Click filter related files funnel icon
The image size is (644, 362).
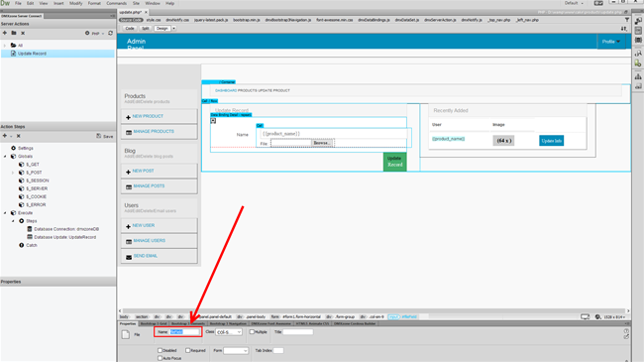627,20
